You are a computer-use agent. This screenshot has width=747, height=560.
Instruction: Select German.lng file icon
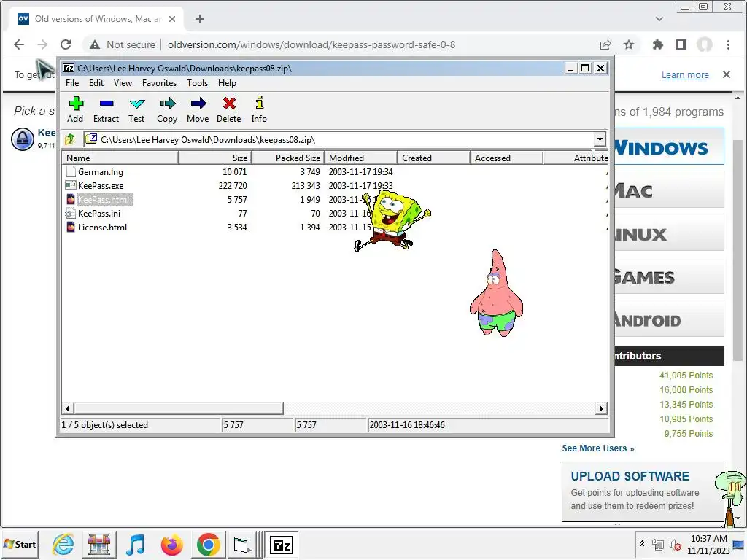point(71,172)
